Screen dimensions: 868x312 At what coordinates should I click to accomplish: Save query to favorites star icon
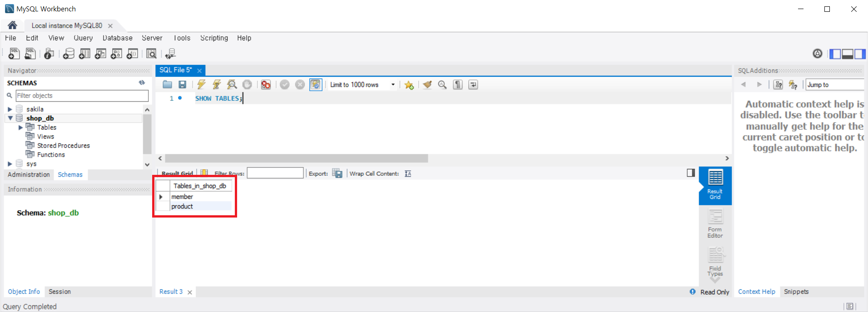[x=409, y=85]
